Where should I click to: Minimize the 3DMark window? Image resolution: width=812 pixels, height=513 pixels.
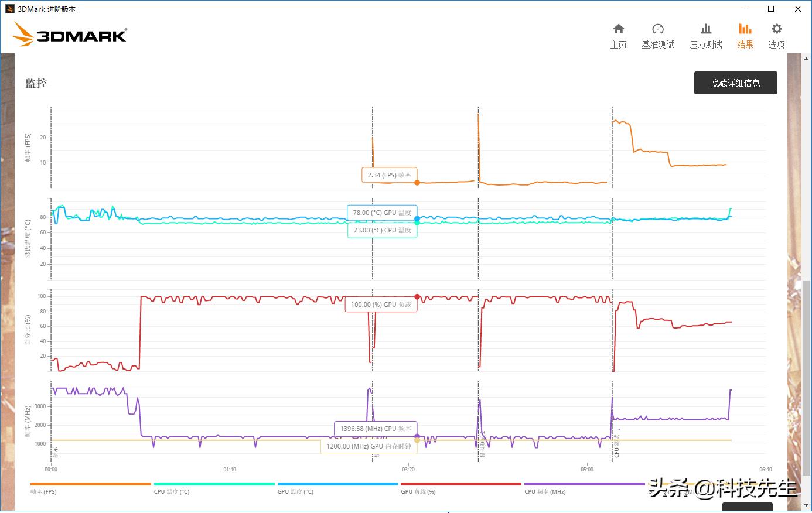coord(745,9)
